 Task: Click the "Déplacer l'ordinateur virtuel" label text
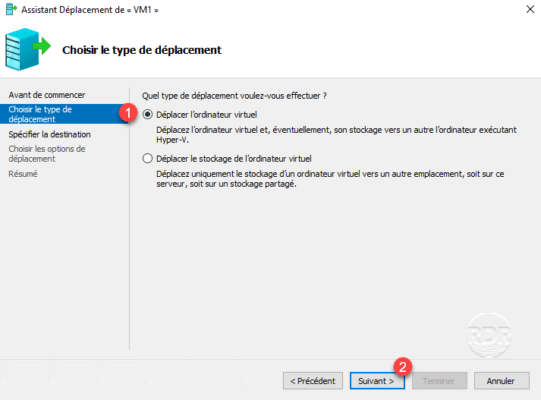tap(207, 115)
